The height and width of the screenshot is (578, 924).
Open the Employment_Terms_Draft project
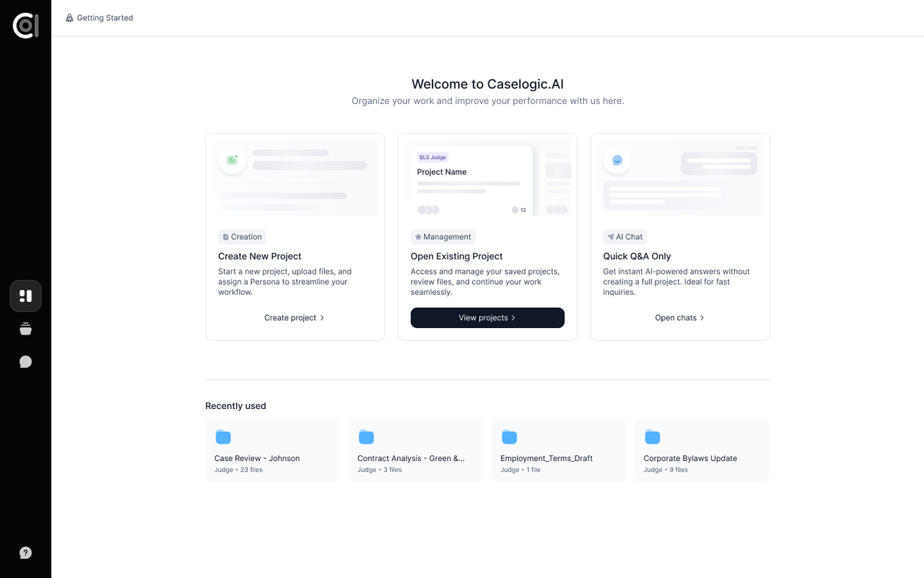point(559,451)
